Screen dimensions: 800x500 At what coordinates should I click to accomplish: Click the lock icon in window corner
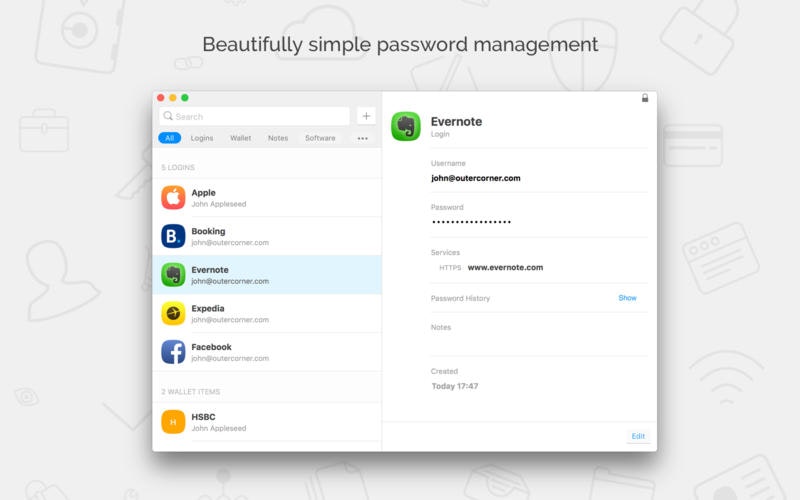click(x=645, y=98)
